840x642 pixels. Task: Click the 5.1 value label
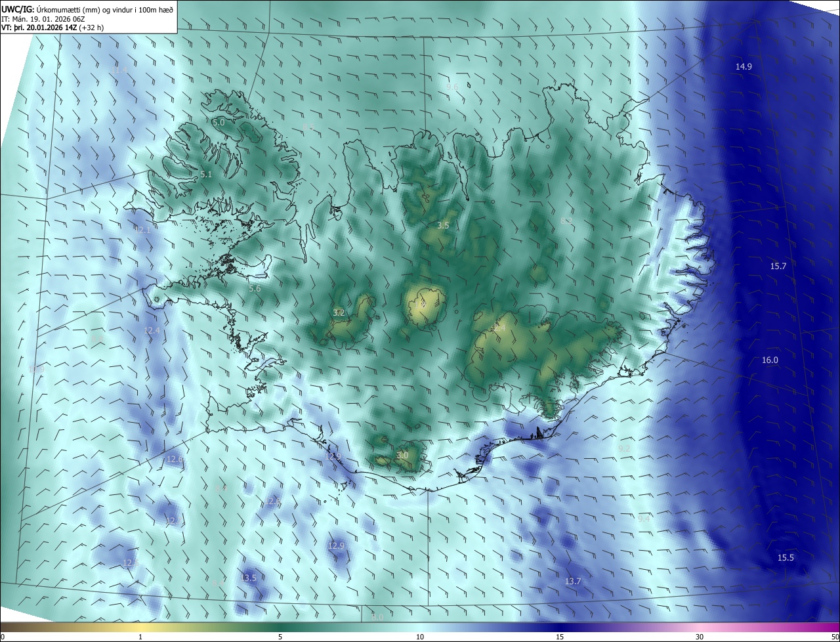coord(206,175)
